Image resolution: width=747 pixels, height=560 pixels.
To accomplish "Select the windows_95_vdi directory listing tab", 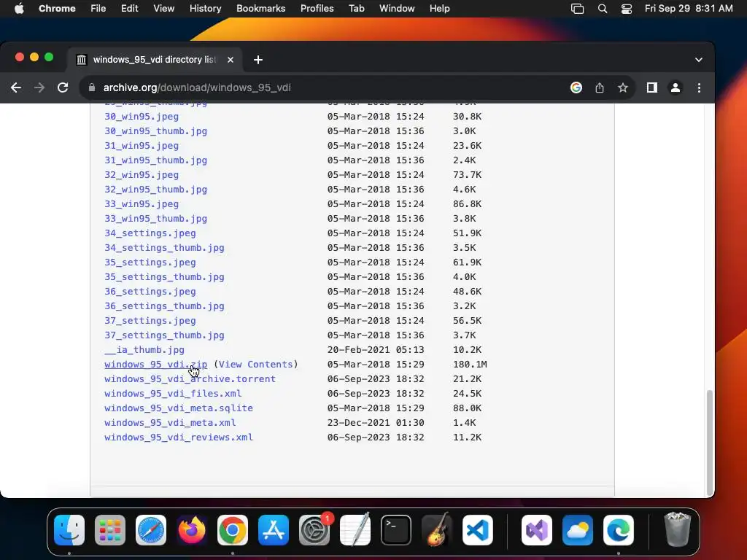I will [155, 60].
